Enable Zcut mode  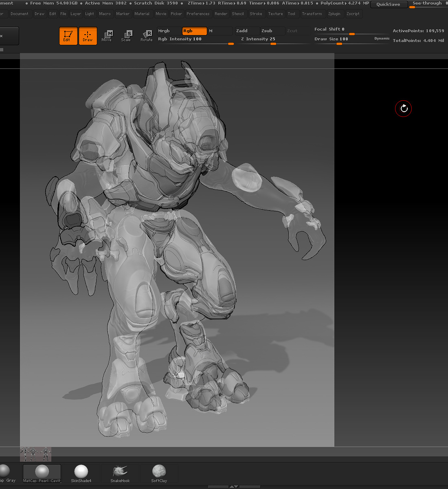(x=298, y=31)
